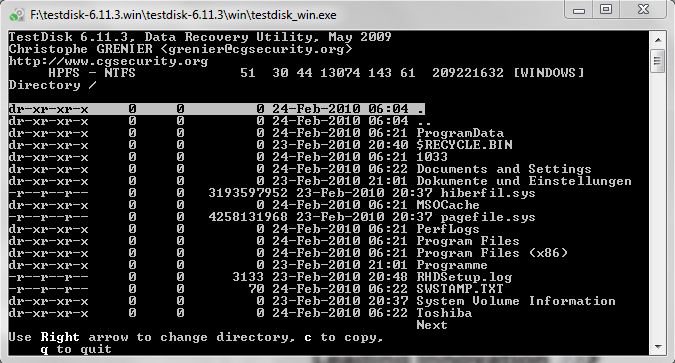Select the Program Files (x86) entry
675x363 pixels.
point(288,253)
